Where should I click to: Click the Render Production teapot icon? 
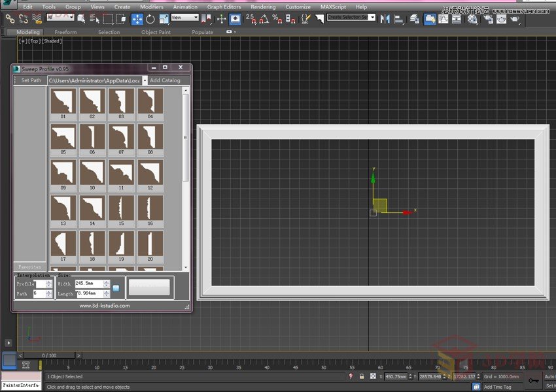(x=515, y=19)
